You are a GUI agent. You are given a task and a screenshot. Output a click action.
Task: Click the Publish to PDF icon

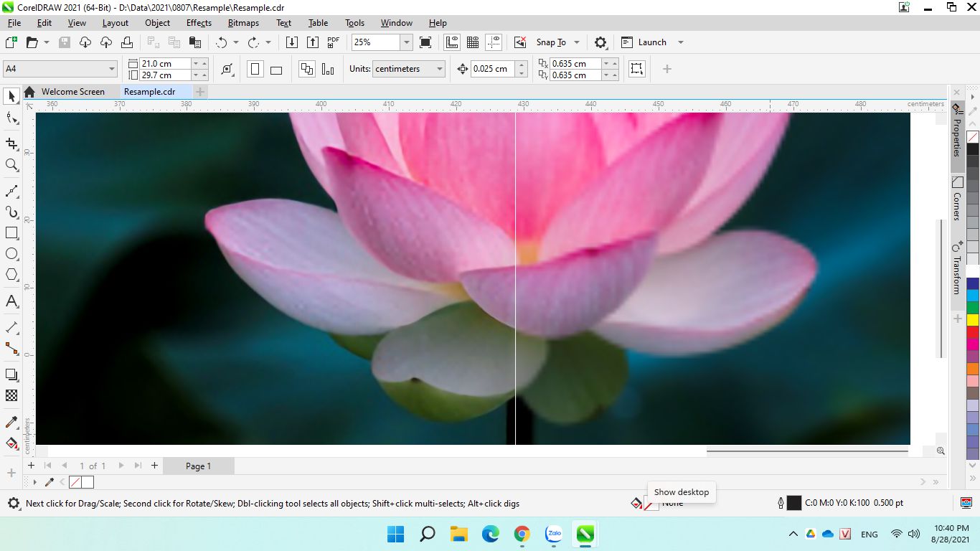334,42
